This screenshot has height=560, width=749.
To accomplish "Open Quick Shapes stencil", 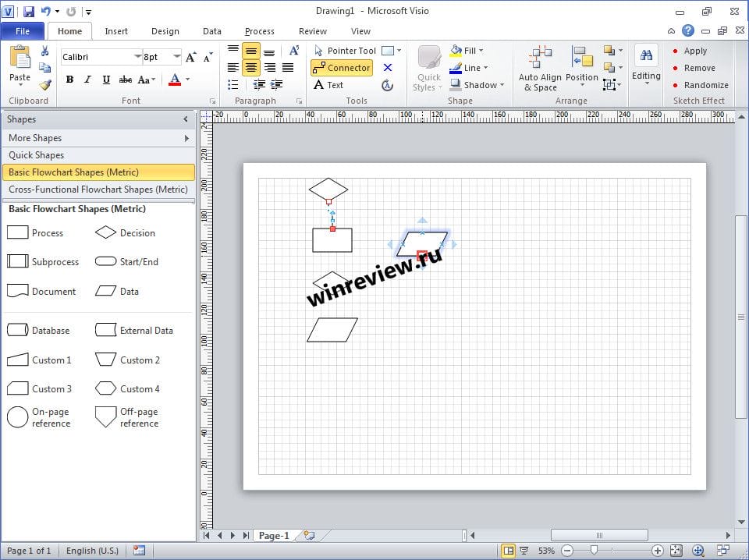I will [98, 155].
